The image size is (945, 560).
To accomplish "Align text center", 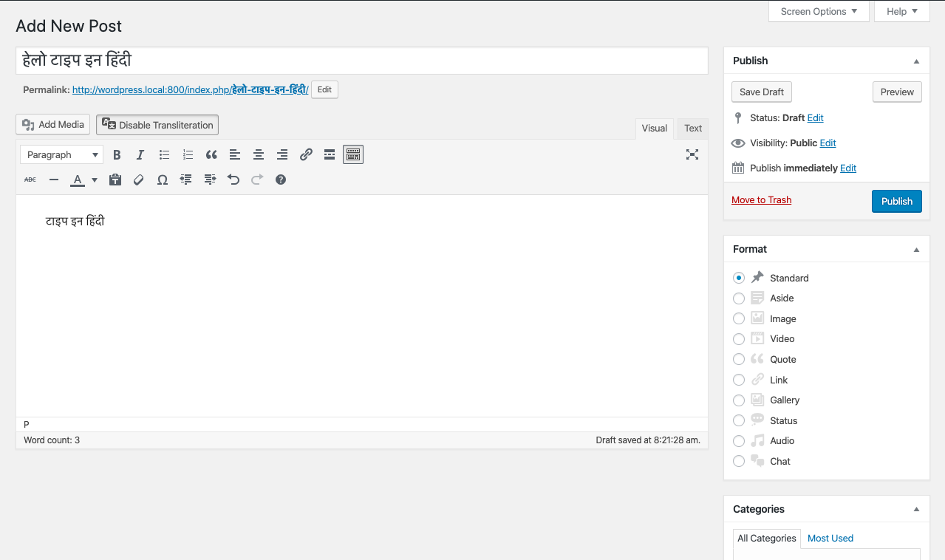I will point(259,154).
